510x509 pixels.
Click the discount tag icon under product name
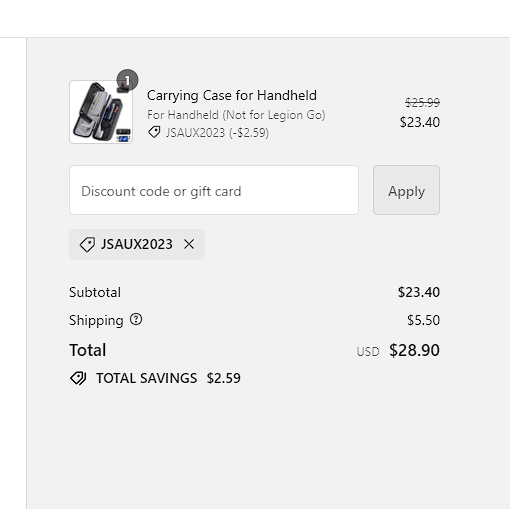[154, 132]
